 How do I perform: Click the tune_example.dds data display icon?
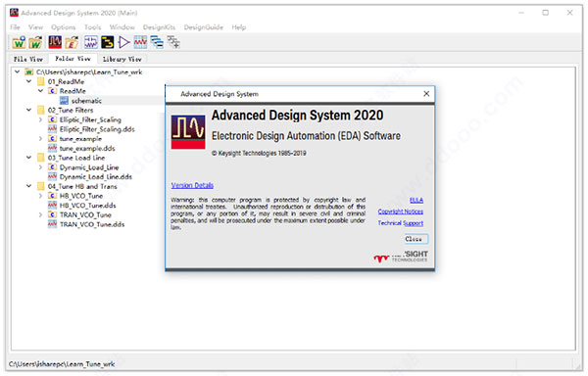tap(53, 148)
